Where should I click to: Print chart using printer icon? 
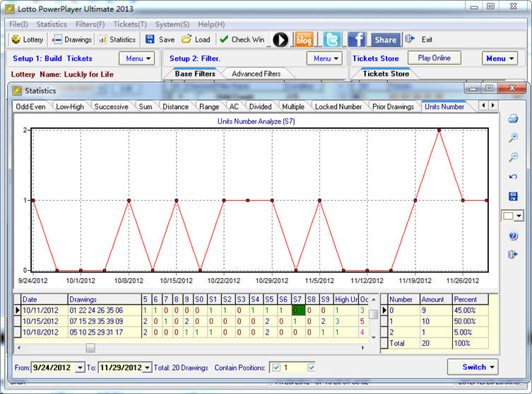[513, 119]
